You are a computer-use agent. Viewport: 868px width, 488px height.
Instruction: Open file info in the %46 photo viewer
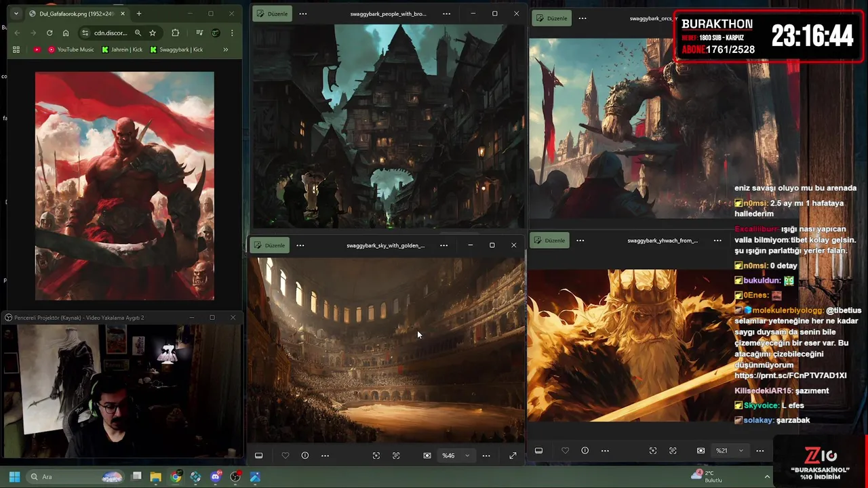(305, 455)
